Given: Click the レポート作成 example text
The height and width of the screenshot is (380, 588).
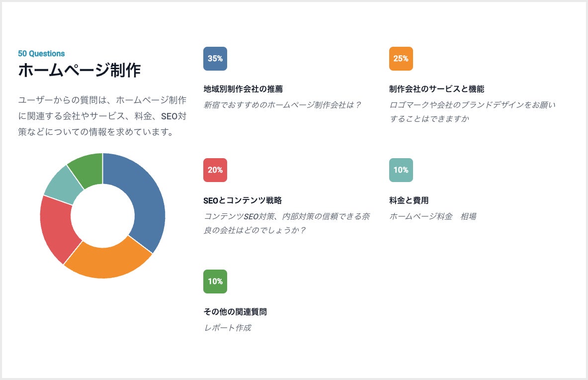Looking at the screenshot, I should 228,328.
